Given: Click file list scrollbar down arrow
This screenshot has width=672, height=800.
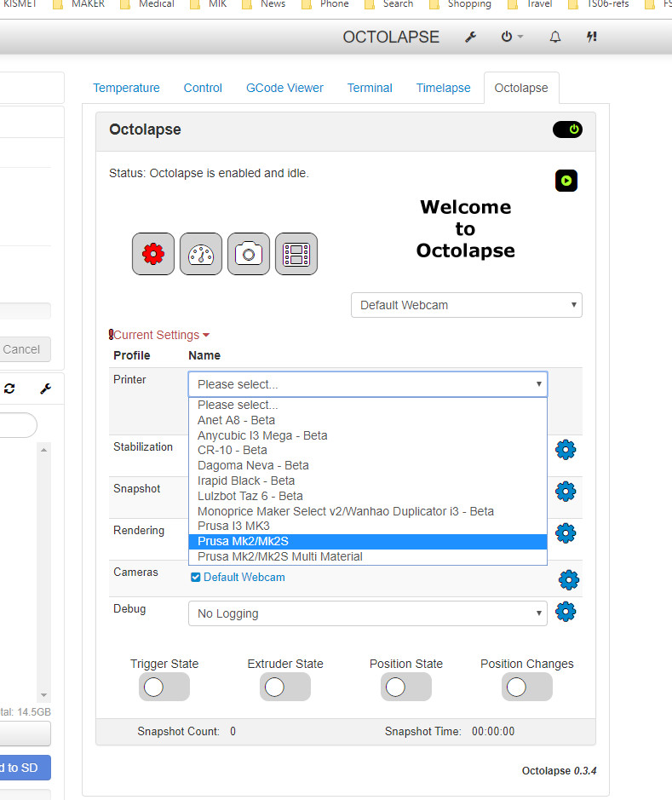Looking at the screenshot, I should point(43,695).
